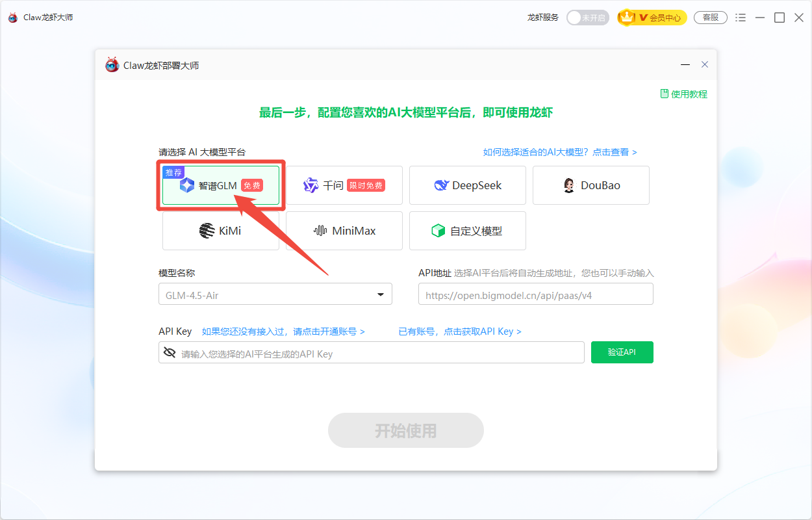Click the 请选择 AI 大模型平台 label
This screenshot has width=812, height=520.
202,152
